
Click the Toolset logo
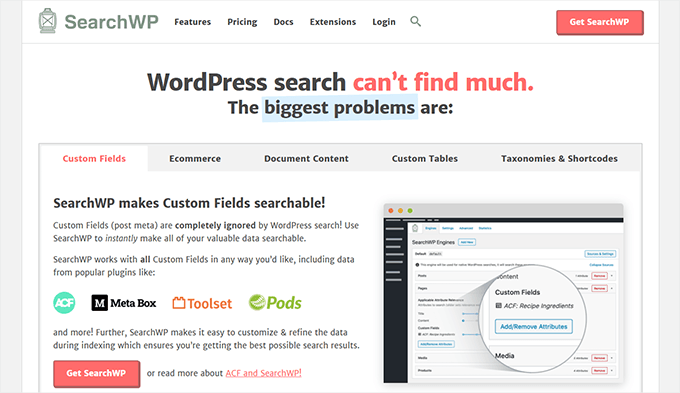click(x=202, y=303)
